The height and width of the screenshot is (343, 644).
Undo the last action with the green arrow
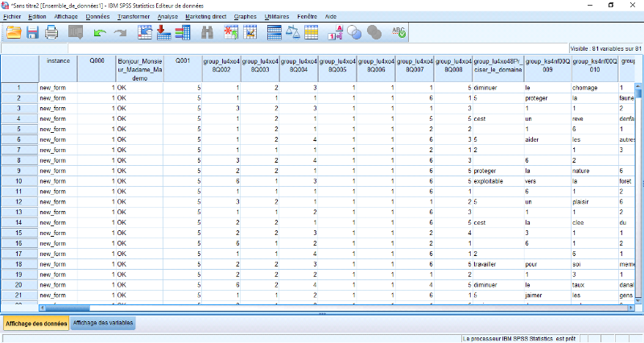coord(100,32)
